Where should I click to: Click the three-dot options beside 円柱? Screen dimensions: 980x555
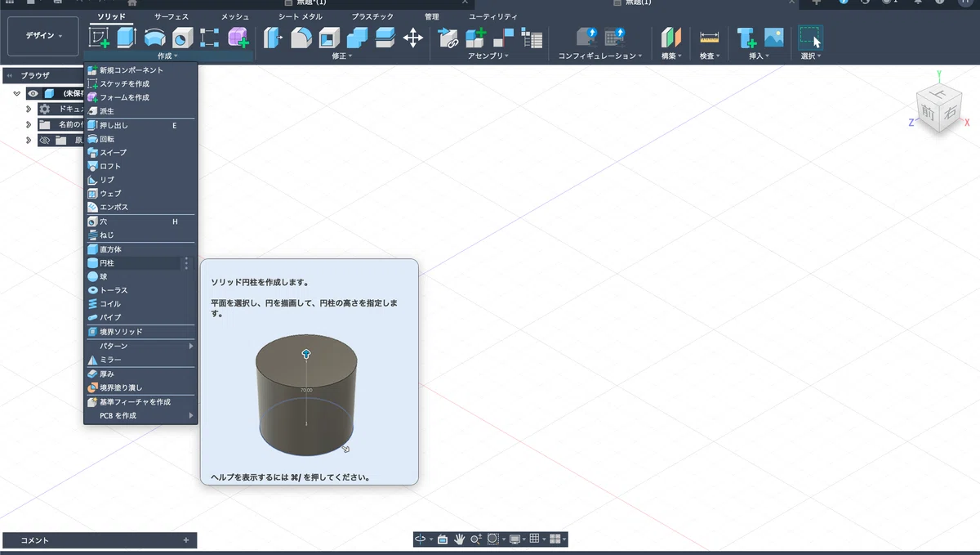click(x=187, y=263)
